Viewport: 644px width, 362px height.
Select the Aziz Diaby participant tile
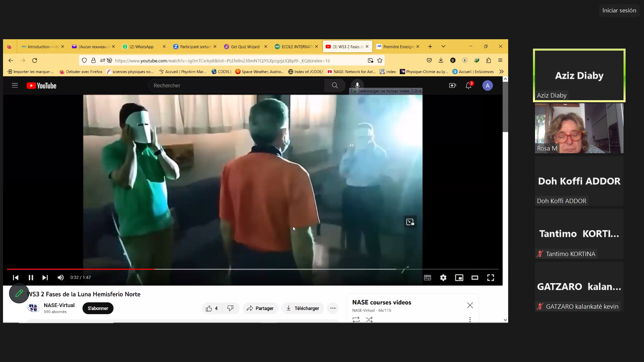coord(579,75)
